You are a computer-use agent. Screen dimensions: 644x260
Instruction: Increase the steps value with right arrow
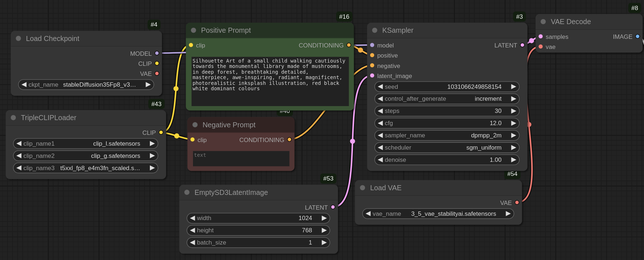tap(514, 111)
